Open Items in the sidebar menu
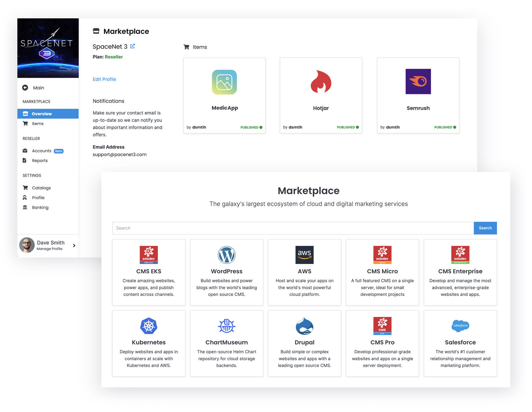Viewport: 532px width, 412px height. click(x=38, y=124)
